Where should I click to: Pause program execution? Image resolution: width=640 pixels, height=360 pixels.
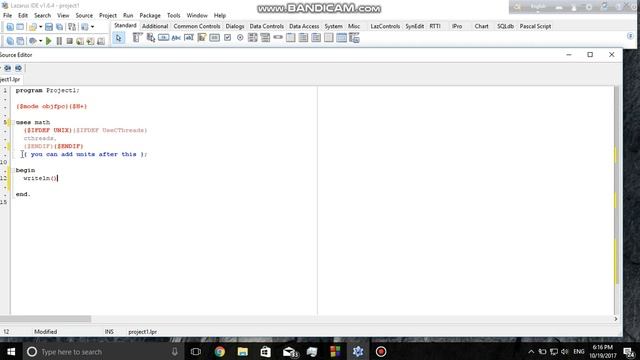click(x=59, y=41)
